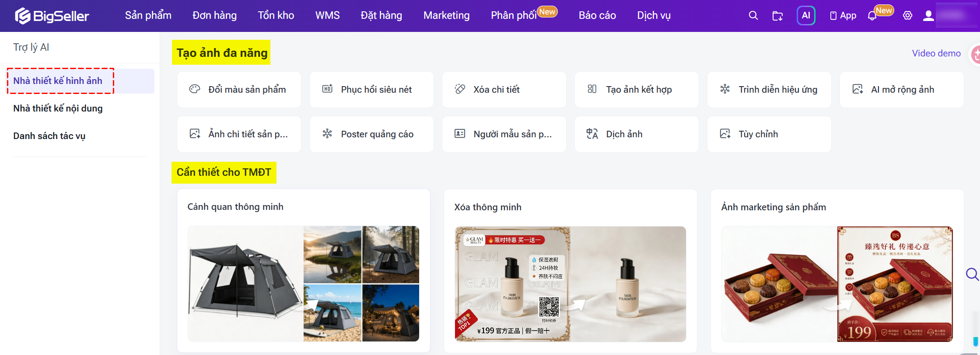Viewport: 980px width, 355px height.
Task: Click the Trợ lý AI sidebar heading
Action: (31, 47)
